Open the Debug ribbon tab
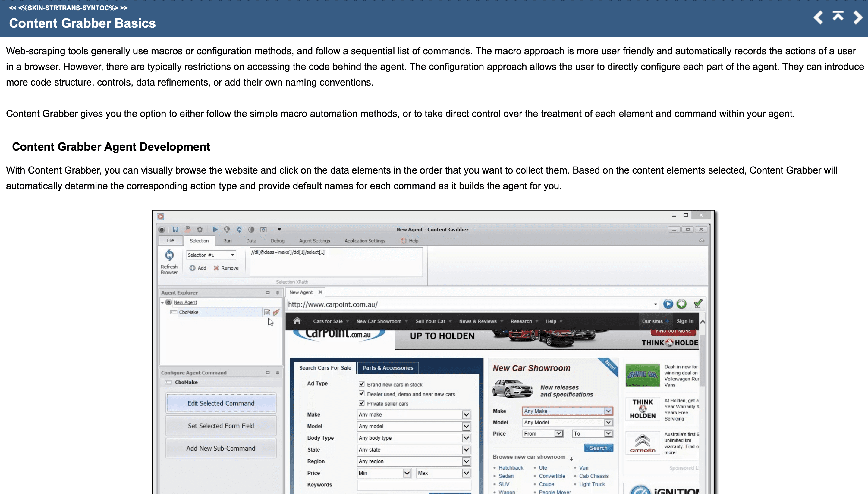 [x=277, y=241]
